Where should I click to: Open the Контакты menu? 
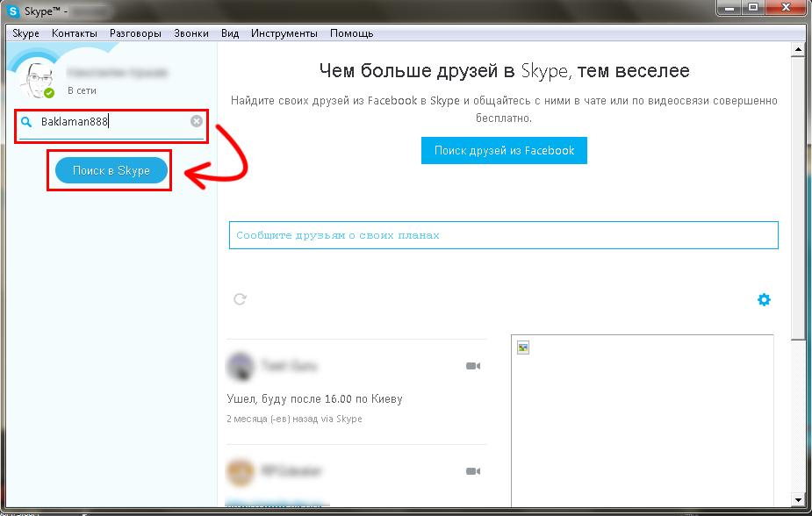[75, 33]
